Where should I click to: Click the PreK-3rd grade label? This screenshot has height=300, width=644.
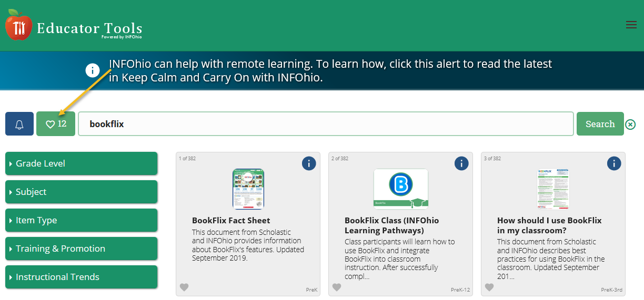coord(612,290)
